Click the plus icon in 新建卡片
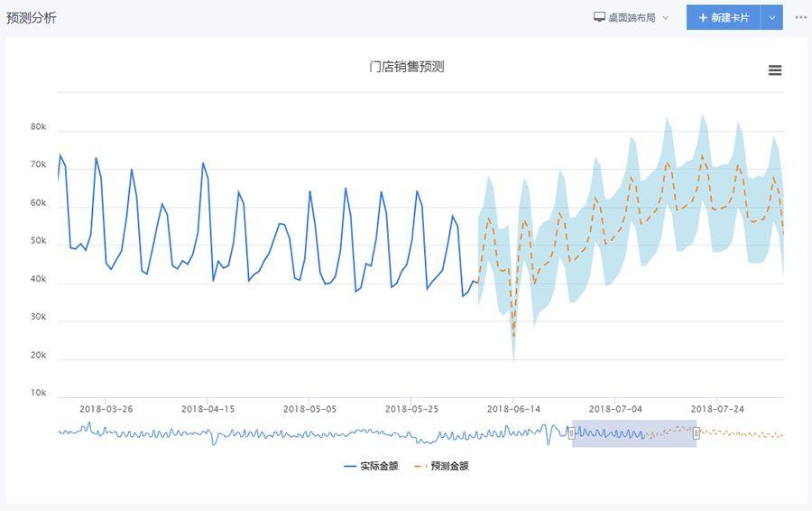 click(x=703, y=18)
